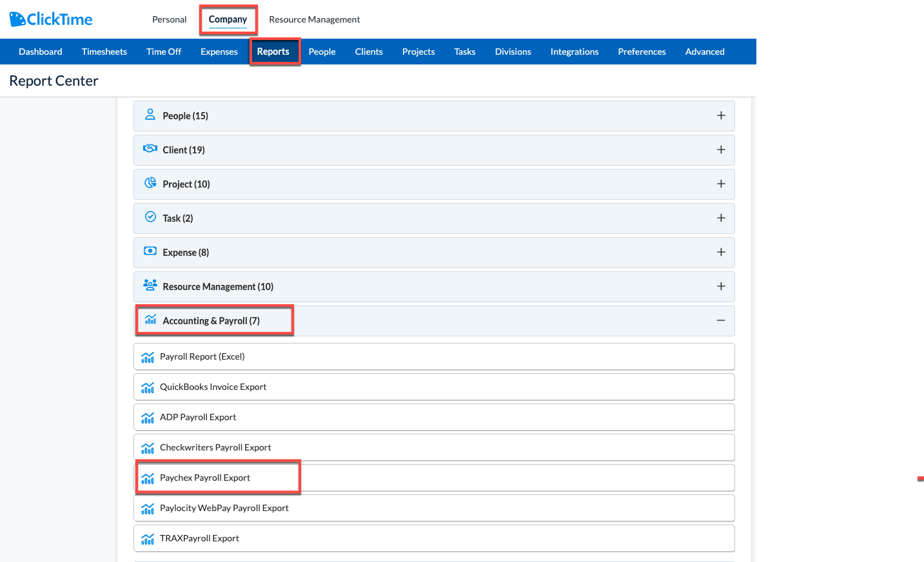The width and height of the screenshot is (924, 562).
Task: Expand the Expense (8) section plus
Action: pos(721,252)
